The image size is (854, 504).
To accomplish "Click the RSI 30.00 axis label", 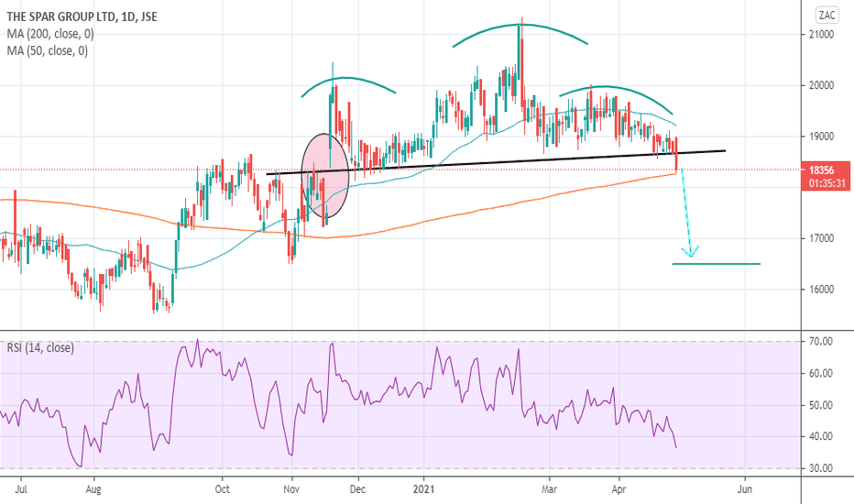I will click(x=821, y=468).
